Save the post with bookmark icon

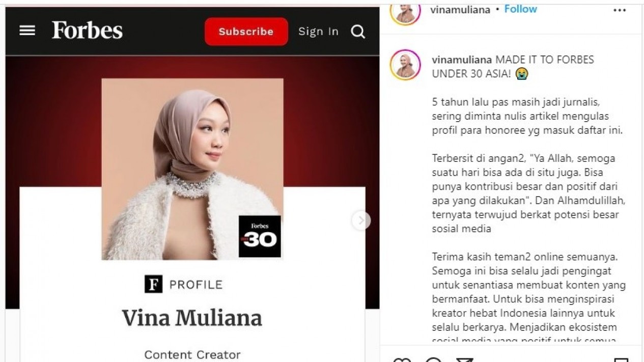pos(621,360)
